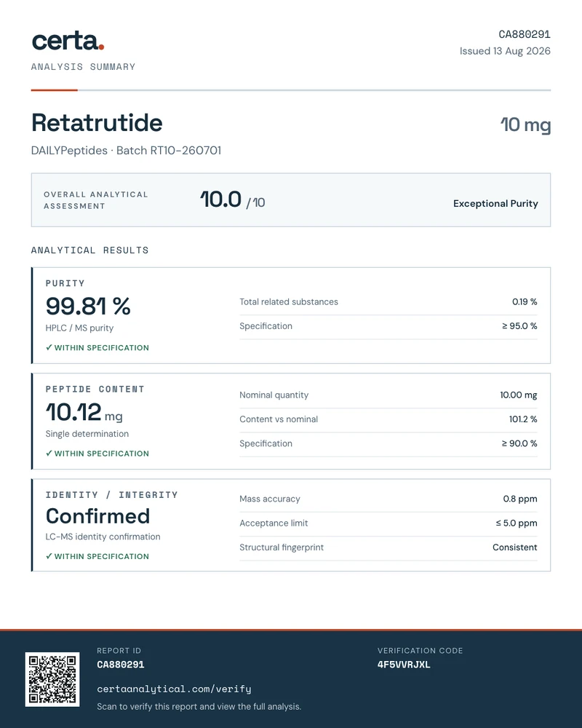
Task: Click the 'DAILYPeptides · Batch RT10-260701' line
Action: (x=127, y=151)
